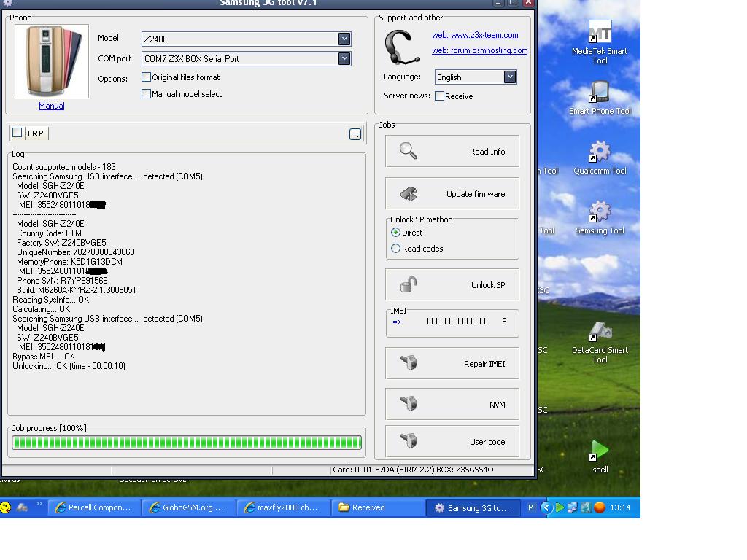
Task: Click the smiley quick launch icon
Action: (x=6, y=507)
